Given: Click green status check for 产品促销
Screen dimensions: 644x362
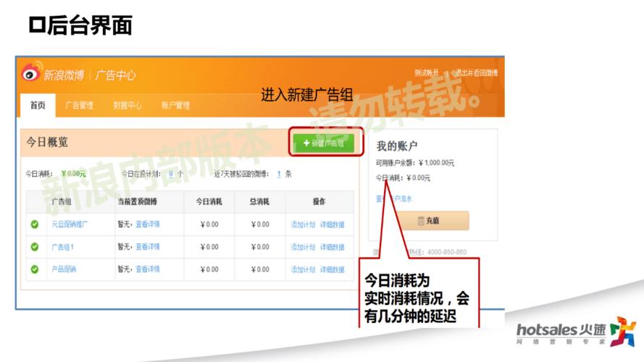Looking at the screenshot, I should pyautogui.click(x=35, y=269).
